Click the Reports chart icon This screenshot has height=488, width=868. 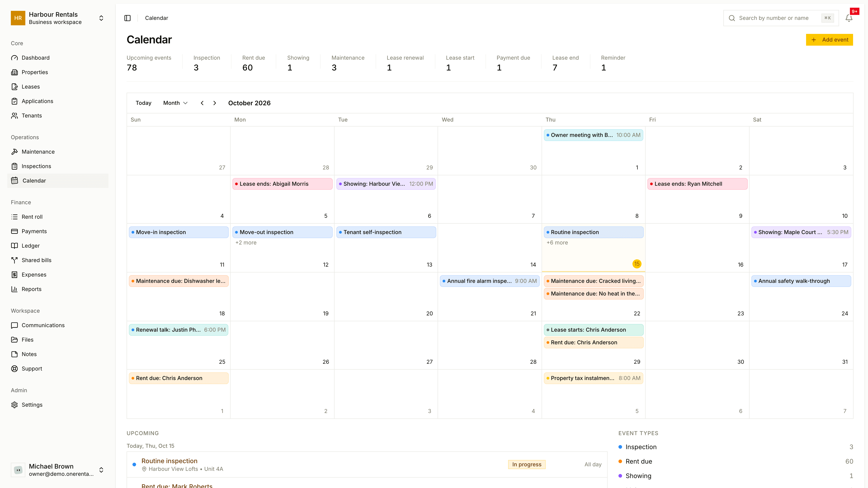(x=14, y=289)
